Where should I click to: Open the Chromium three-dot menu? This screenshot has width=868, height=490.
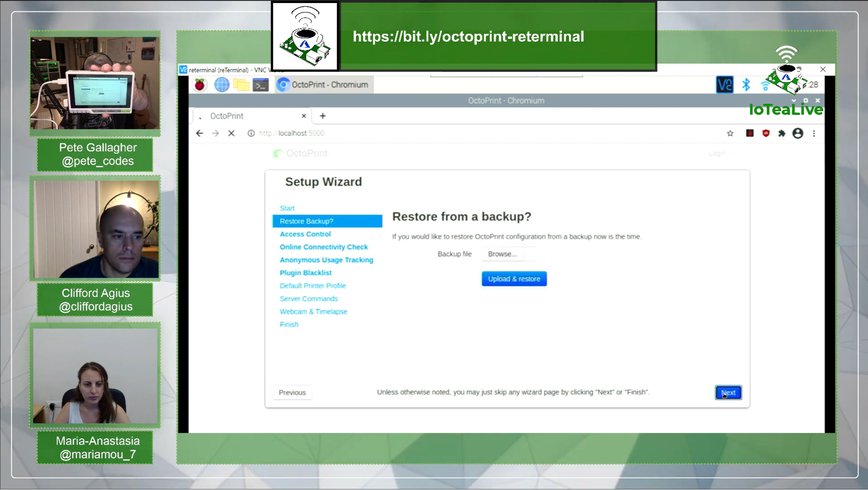[x=814, y=133]
